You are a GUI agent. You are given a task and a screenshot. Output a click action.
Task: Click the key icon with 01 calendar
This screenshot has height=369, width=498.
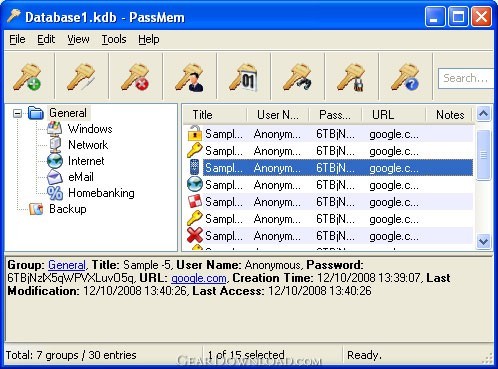(243, 77)
